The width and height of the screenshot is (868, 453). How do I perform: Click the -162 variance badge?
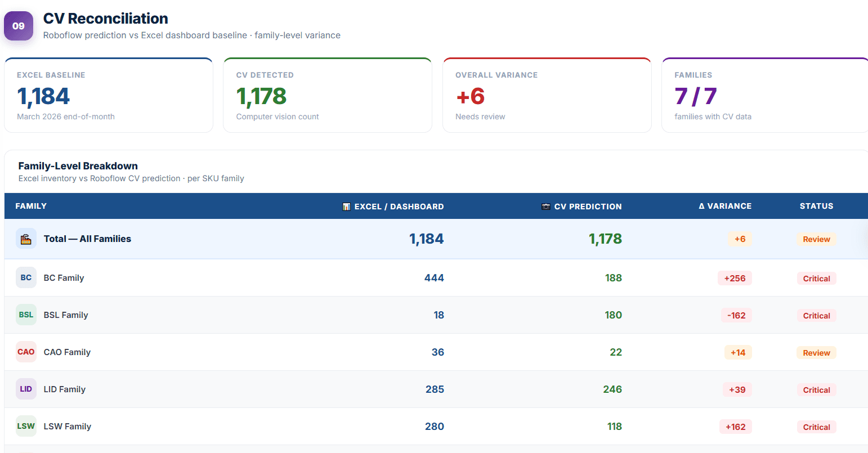[x=736, y=316]
